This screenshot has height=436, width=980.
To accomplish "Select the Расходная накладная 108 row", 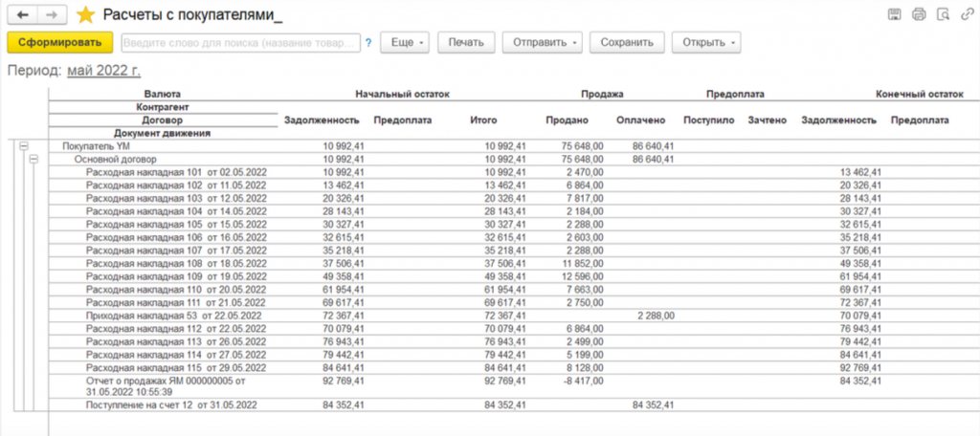I will 175,262.
